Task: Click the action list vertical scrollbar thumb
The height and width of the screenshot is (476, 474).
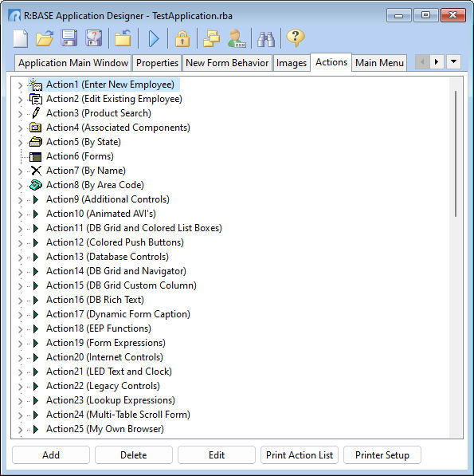Action: click(x=456, y=154)
